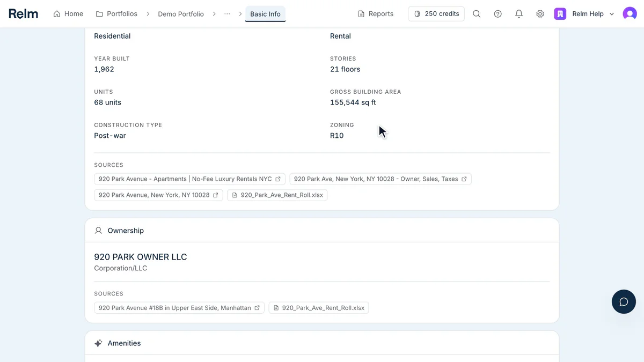Expand the breadcrumb ellipsis

coord(227,14)
